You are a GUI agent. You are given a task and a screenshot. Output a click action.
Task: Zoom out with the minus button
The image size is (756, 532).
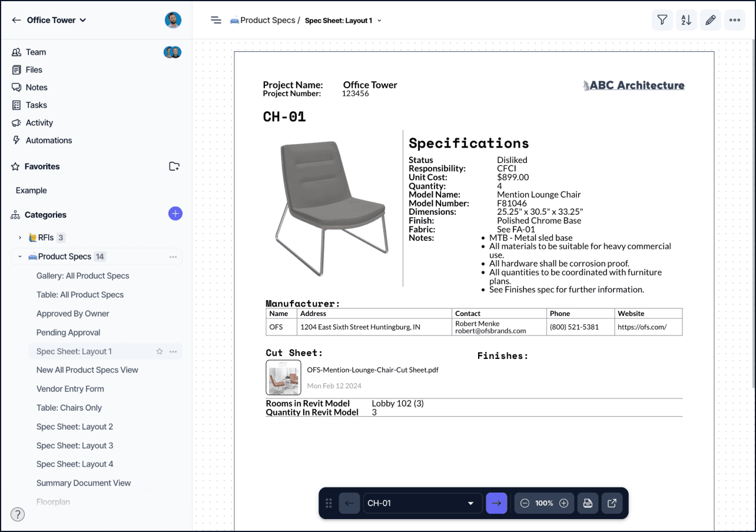click(525, 503)
